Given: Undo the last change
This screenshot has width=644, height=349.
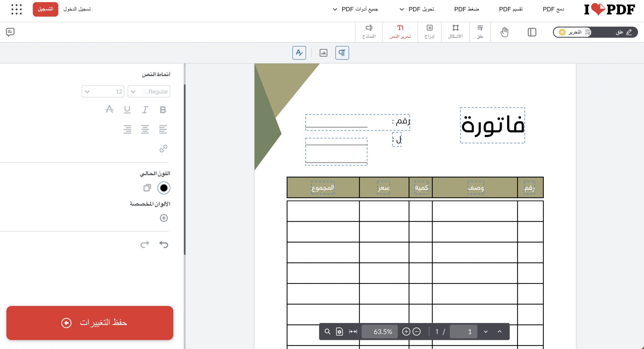Looking at the screenshot, I should pos(164,244).
